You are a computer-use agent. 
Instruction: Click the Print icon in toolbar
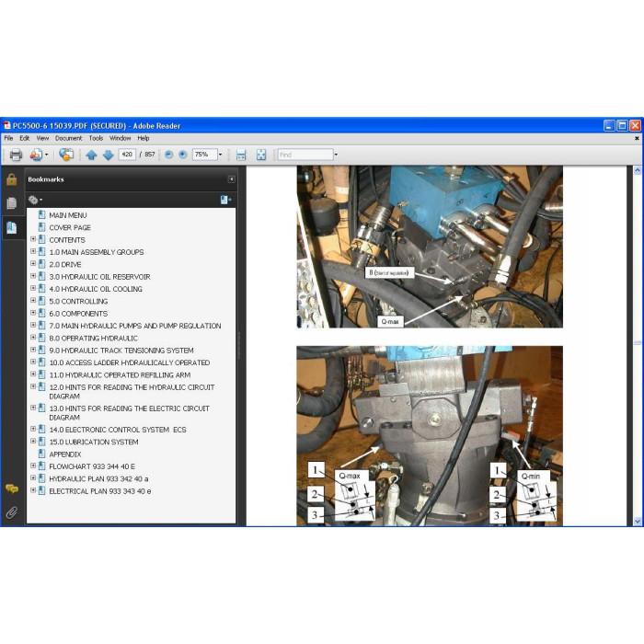pyautogui.click(x=16, y=155)
